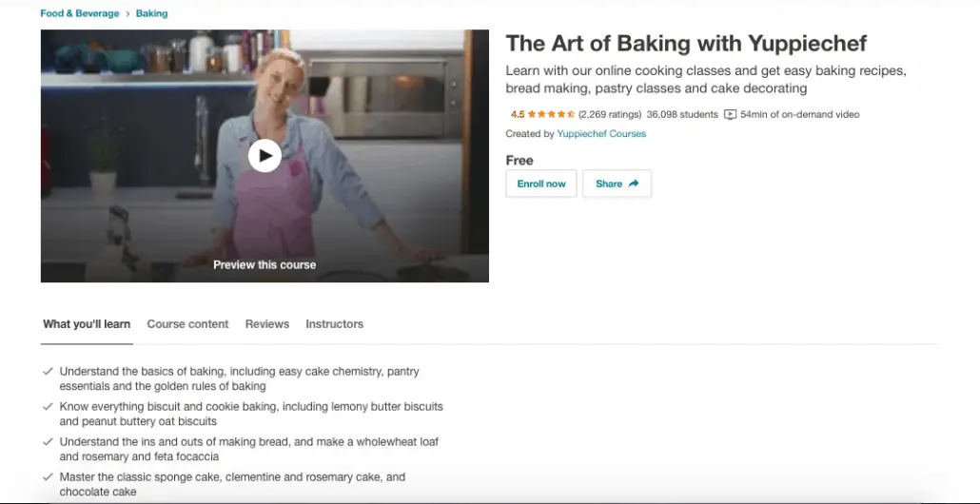980x504 pixels.
Task: Play the course preview video
Action: tap(265, 156)
